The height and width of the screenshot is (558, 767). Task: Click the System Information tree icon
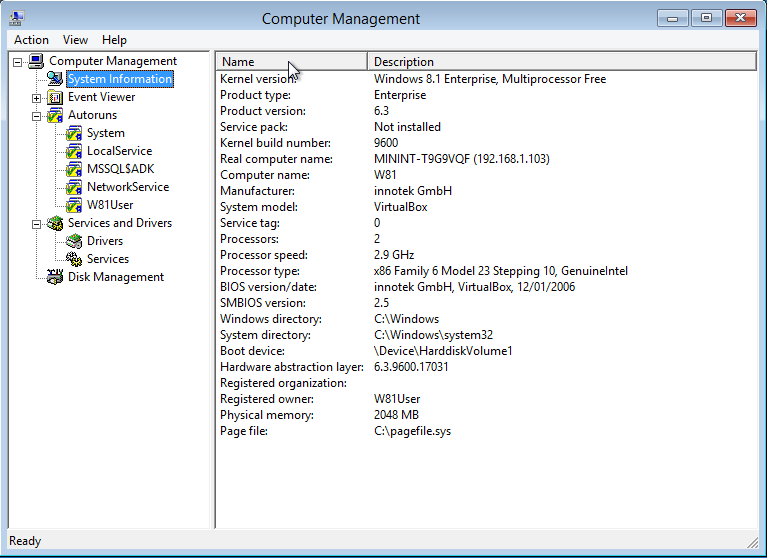click(x=55, y=79)
